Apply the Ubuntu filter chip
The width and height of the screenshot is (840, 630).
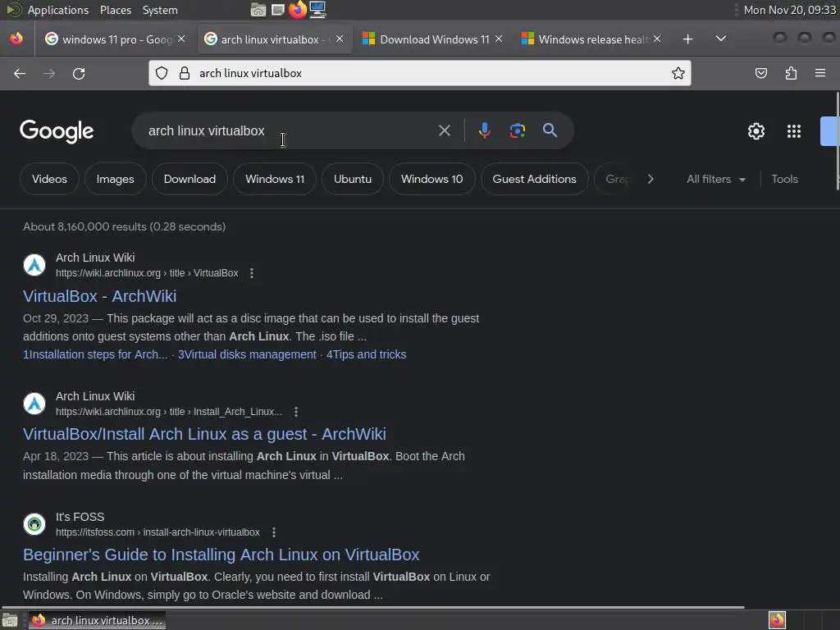click(353, 179)
